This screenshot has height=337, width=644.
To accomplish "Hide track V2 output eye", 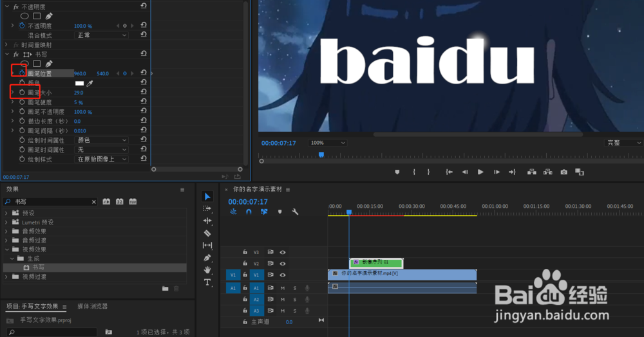I will click(283, 264).
